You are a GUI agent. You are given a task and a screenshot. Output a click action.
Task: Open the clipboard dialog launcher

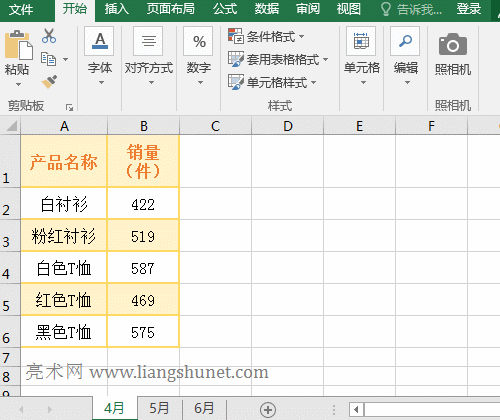[69, 107]
